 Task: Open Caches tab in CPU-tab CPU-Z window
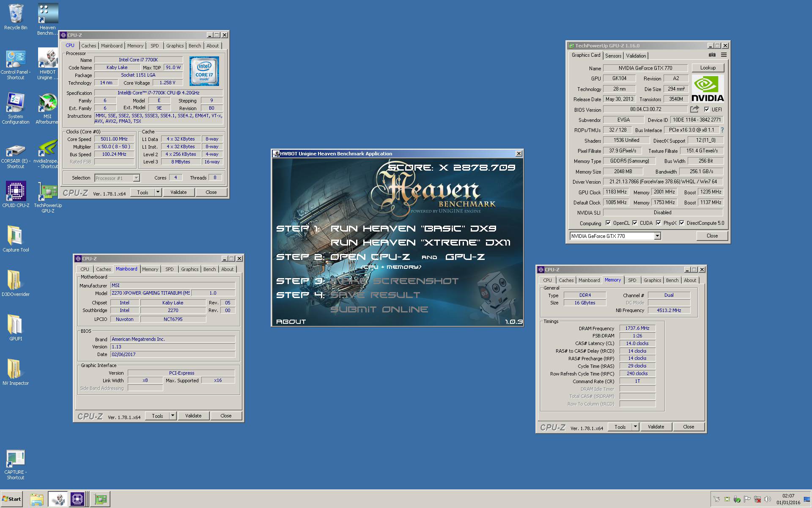[x=89, y=46]
